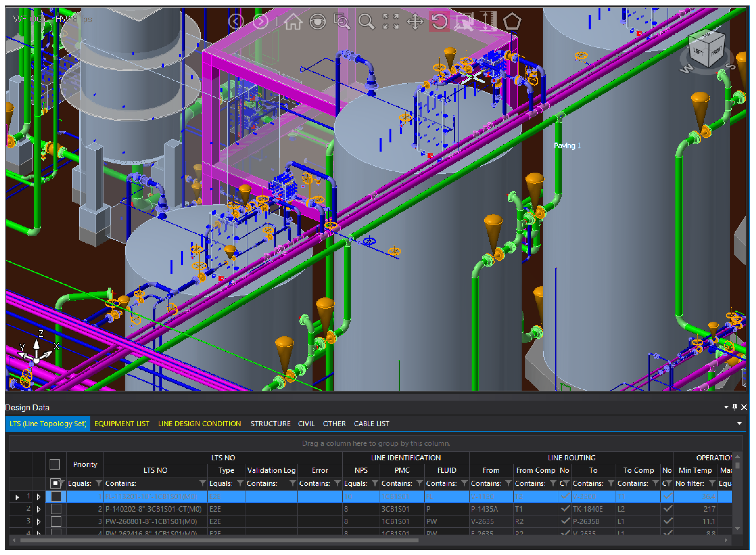Toggle the header select-all checkbox

55,465
